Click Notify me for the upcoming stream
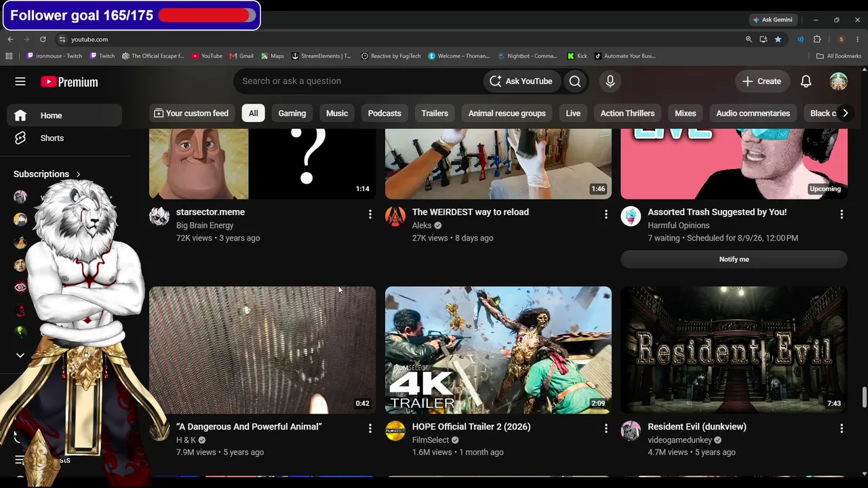Screen dimensions: 868x488 point(734,260)
